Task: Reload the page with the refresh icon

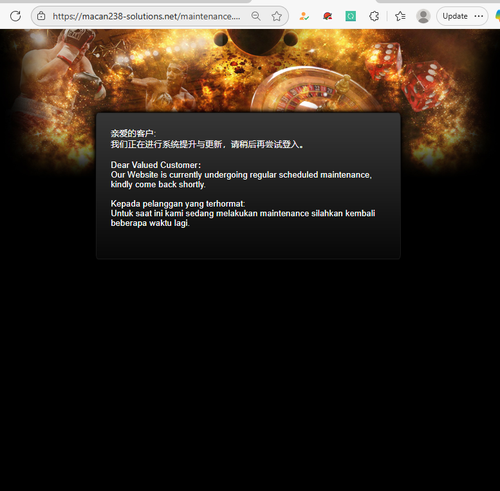Action: tap(15, 16)
